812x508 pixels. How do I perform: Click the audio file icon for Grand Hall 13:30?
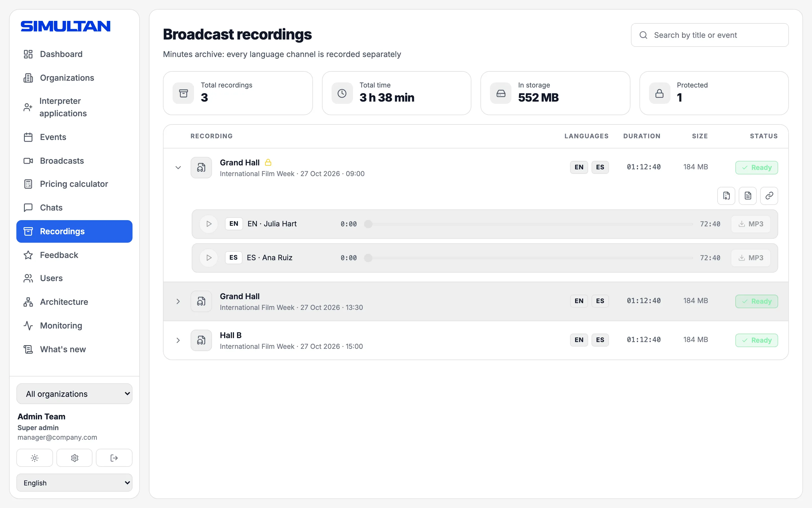click(x=201, y=301)
